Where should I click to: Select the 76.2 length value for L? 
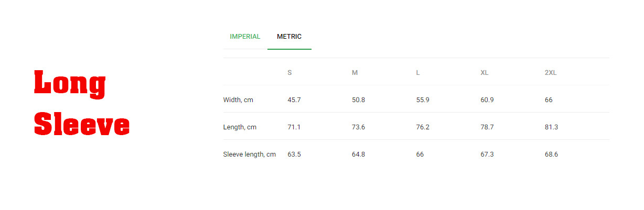click(x=423, y=127)
